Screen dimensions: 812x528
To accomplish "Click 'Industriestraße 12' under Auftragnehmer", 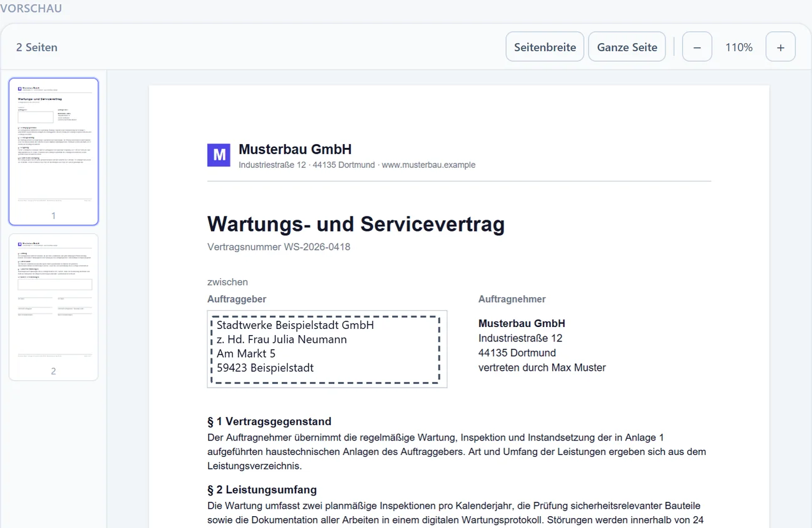I will tap(520, 338).
